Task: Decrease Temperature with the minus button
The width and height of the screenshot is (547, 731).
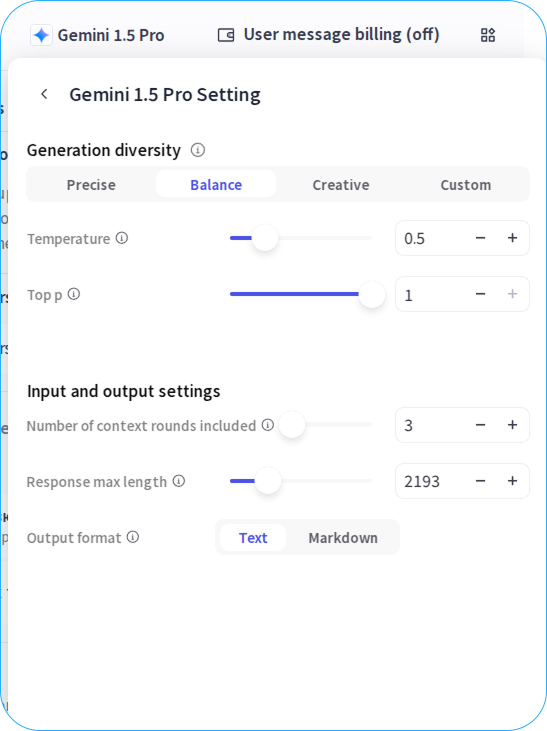Action: pos(480,238)
